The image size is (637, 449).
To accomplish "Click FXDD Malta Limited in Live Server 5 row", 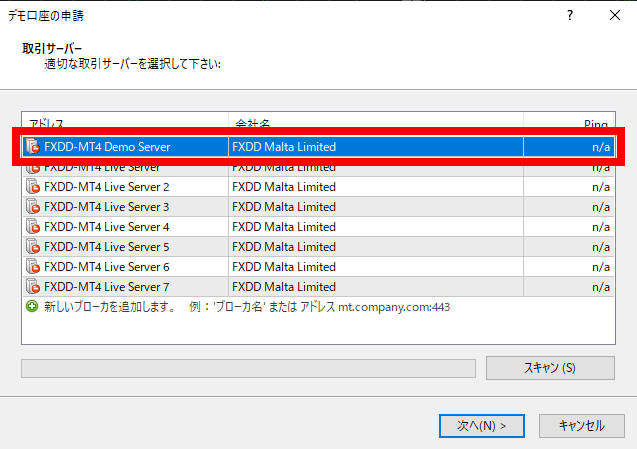I will click(x=284, y=247).
